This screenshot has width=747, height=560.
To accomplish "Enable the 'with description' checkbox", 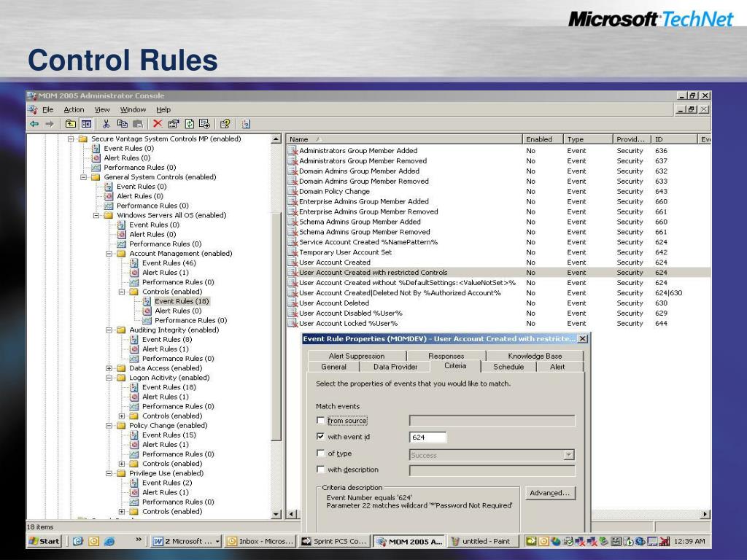I will (x=321, y=469).
